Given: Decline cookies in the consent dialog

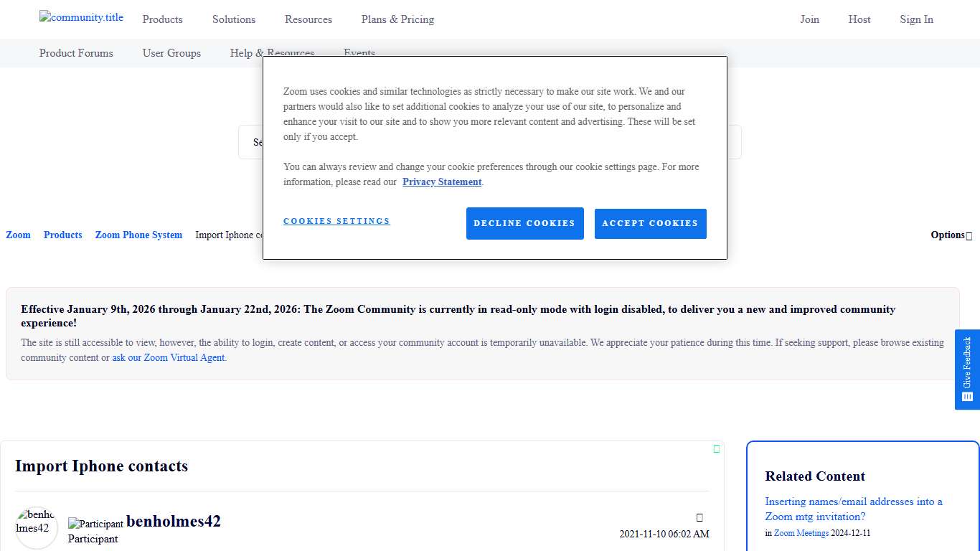Looking at the screenshot, I should click(524, 224).
